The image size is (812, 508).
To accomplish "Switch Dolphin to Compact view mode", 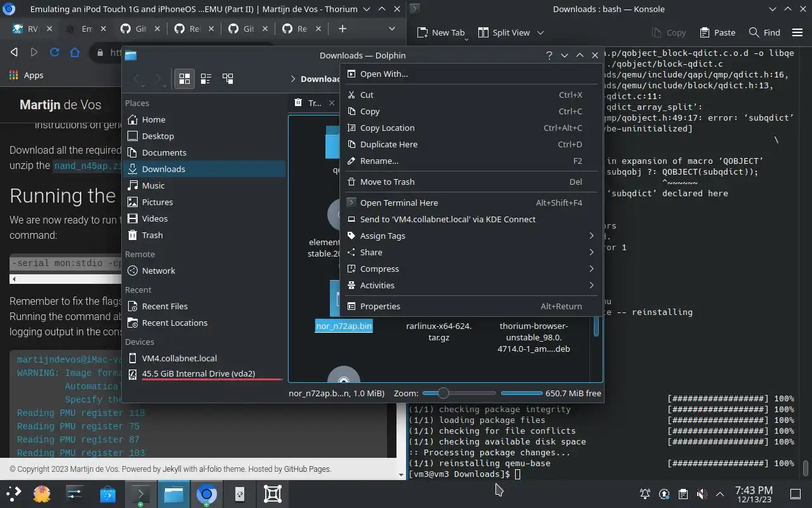I will click(206, 79).
